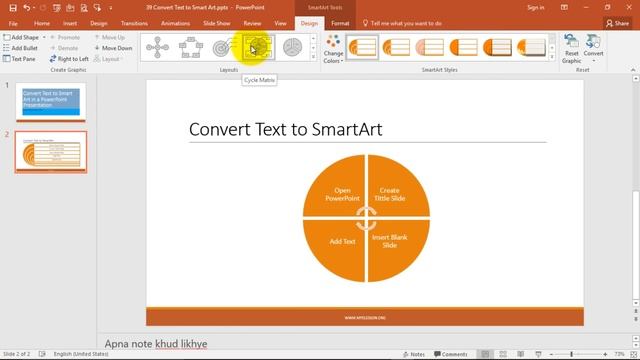This screenshot has width=640, height=360.
Task: Click Add Shape button
Action: [21, 37]
